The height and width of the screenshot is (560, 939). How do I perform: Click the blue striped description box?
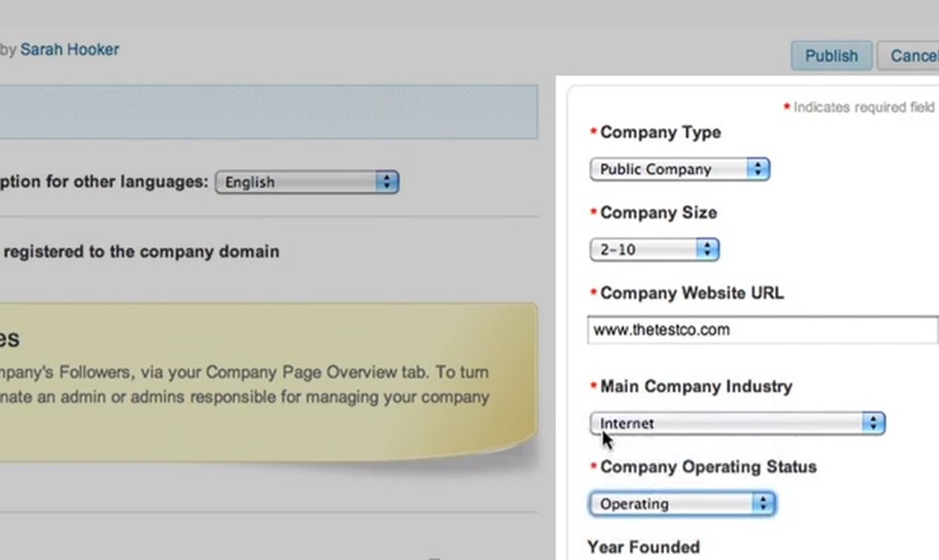pyautogui.click(x=269, y=112)
